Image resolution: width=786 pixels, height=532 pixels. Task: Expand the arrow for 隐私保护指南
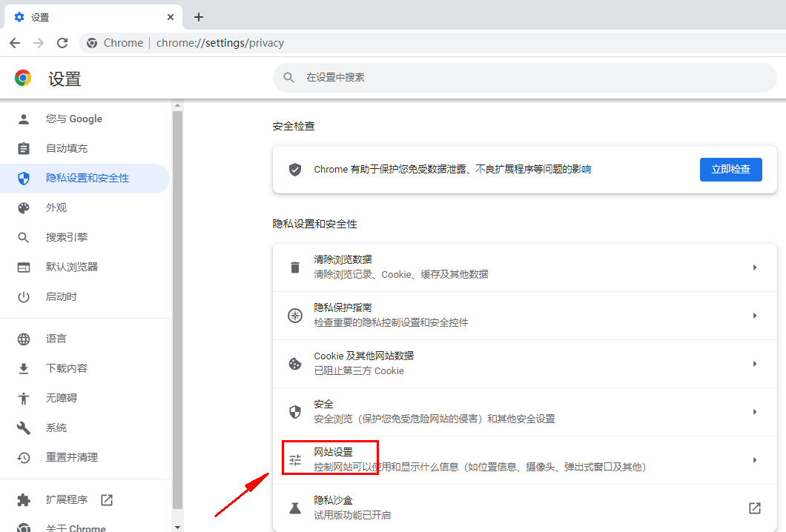[754, 316]
